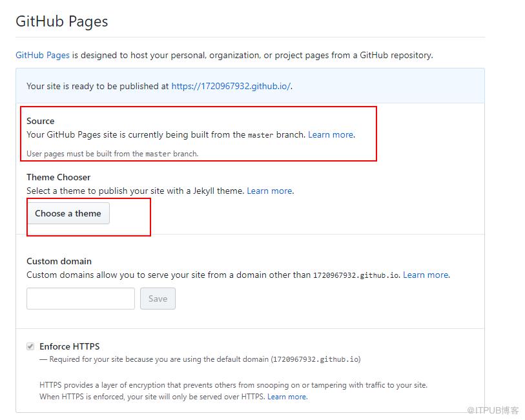The width and height of the screenshot is (525, 420).
Task: Click the Save button for custom domain
Action: pyautogui.click(x=158, y=299)
